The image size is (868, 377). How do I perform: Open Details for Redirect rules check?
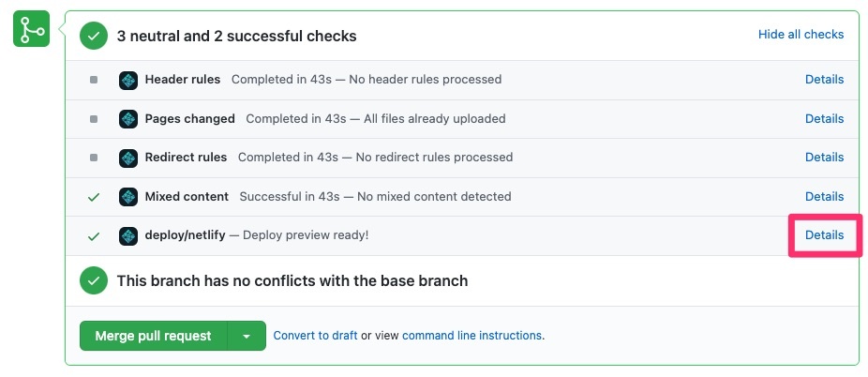click(824, 158)
